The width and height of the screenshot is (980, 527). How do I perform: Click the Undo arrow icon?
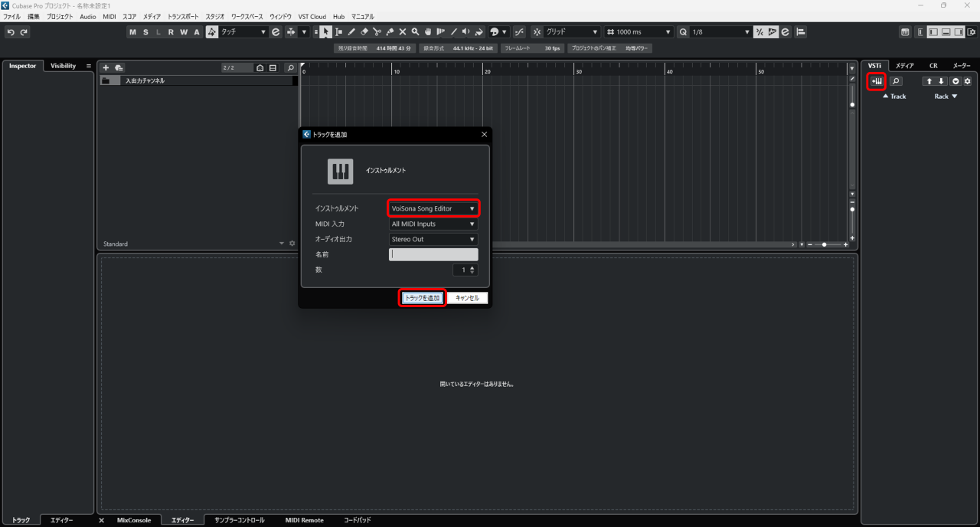[11, 32]
